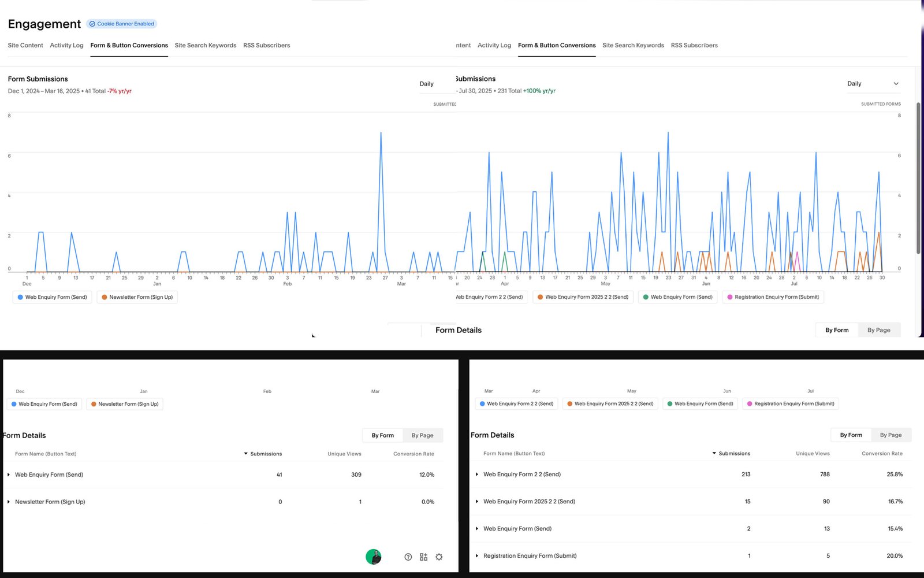Click the 16.7% conversion rate value
The width and height of the screenshot is (924, 578).
point(896,501)
